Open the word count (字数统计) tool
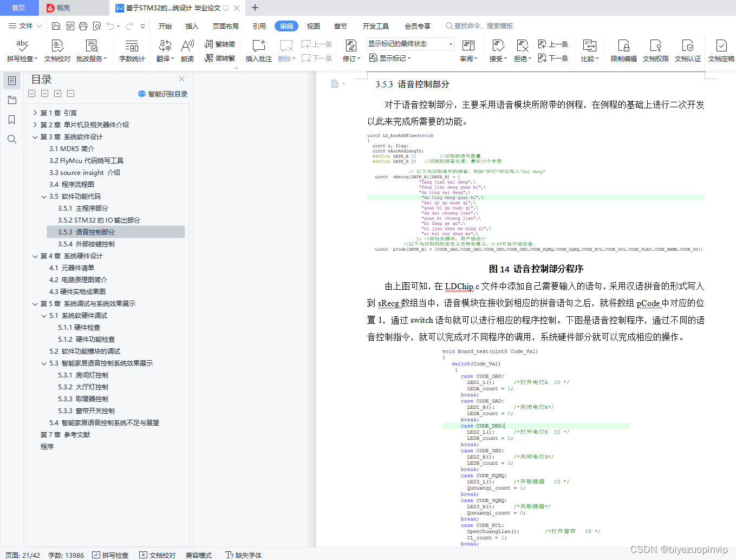736x560 pixels. click(x=132, y=51)
